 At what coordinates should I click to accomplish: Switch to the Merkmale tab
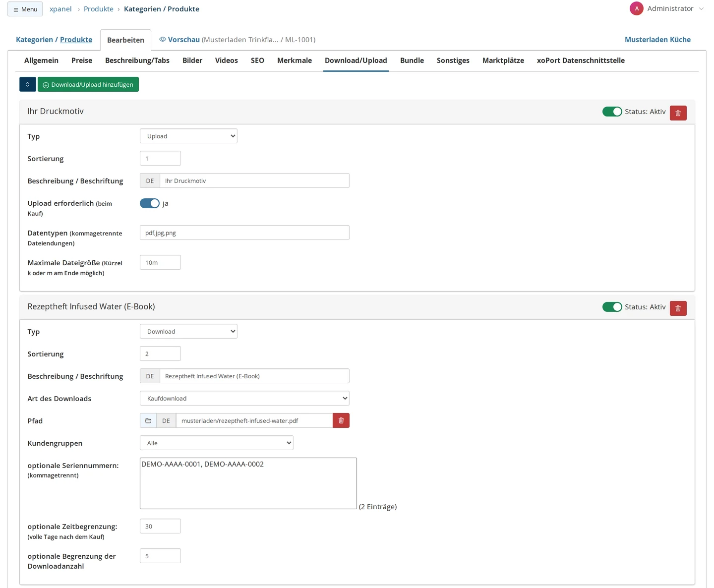pos(295,60)
